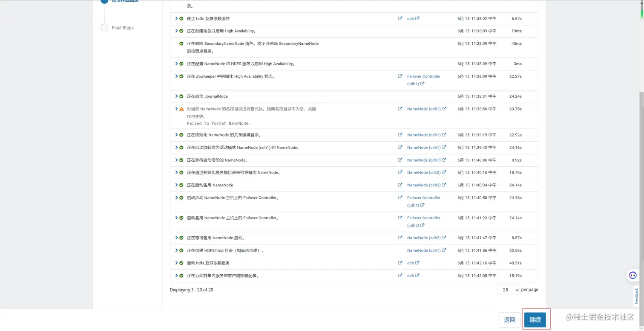Open external link icon for 等待启动活动的 NameNode step

(x=400, y=160)
